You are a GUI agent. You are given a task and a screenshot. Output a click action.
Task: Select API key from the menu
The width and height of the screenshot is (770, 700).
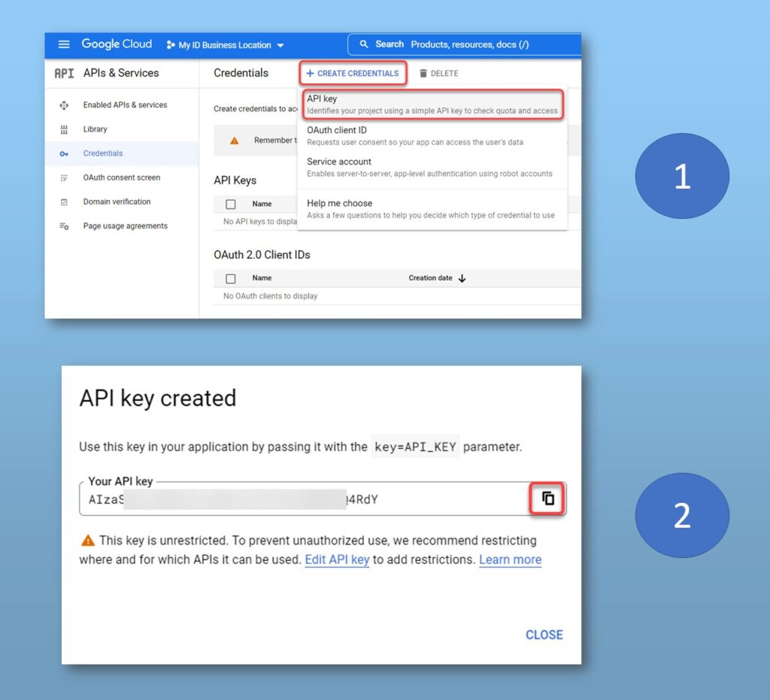coord(432,105)
